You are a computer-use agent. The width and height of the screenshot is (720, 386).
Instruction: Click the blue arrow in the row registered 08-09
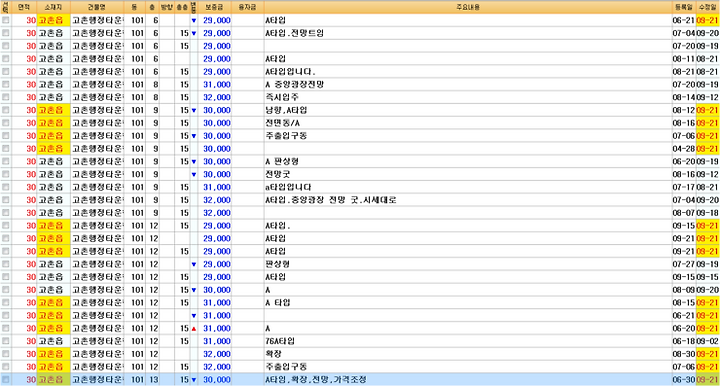[193, 291]
